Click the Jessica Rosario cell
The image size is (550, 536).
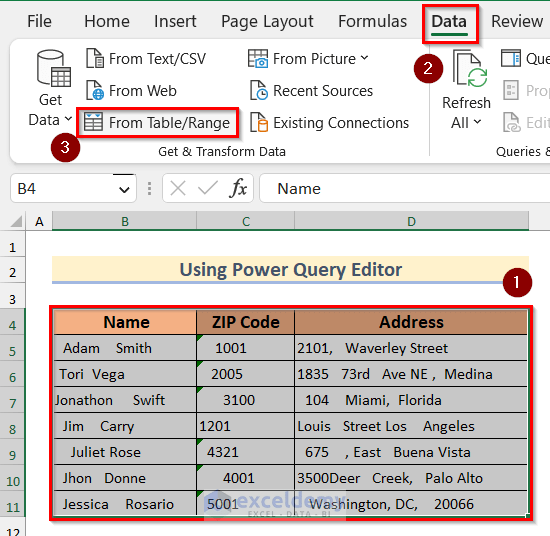[125, 504]
